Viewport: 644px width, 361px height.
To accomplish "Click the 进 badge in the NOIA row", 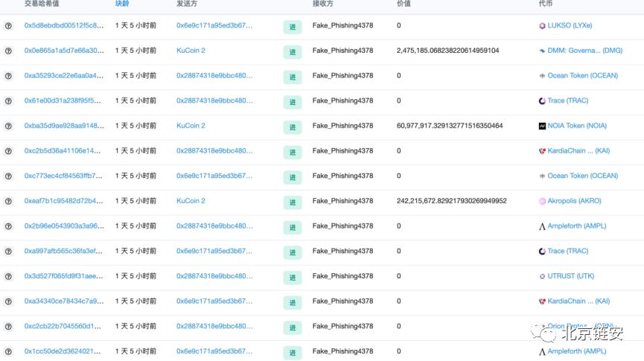I will 293,127.
